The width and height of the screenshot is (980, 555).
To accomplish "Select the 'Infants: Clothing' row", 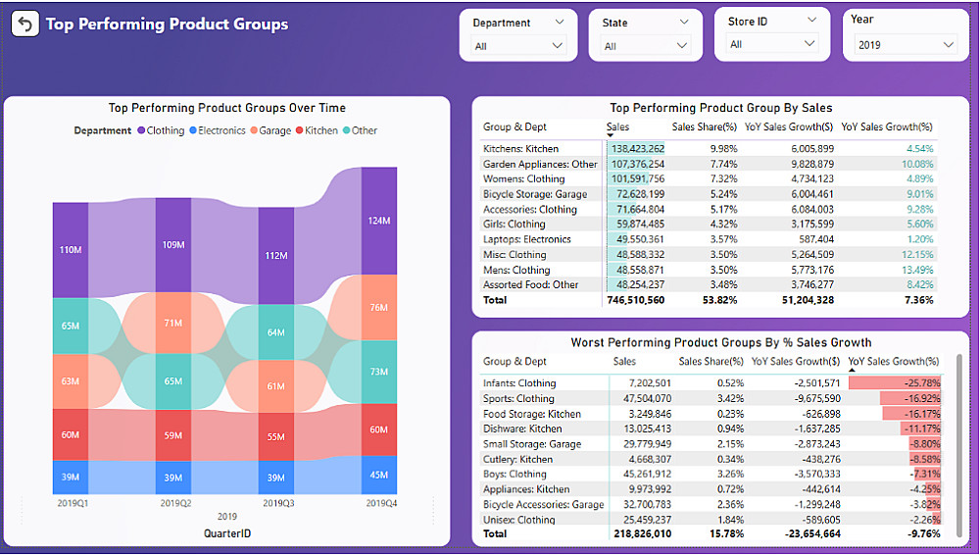I will tap(711, 383).
